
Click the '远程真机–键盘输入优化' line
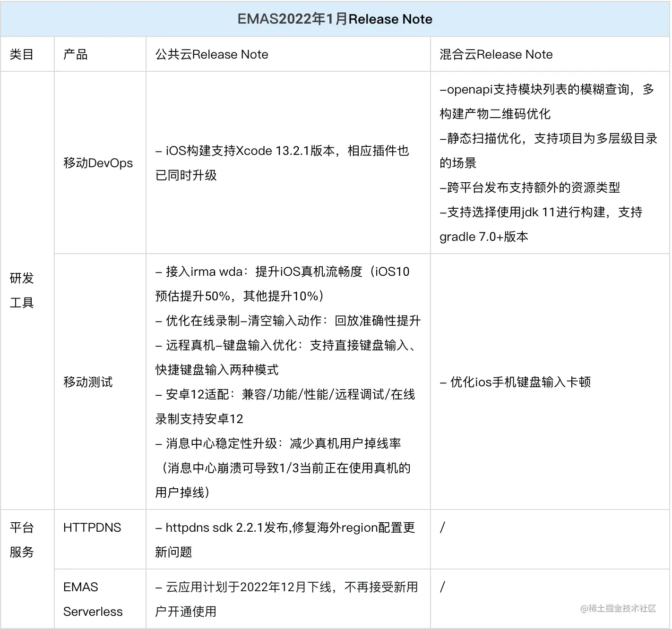(285, 357)
